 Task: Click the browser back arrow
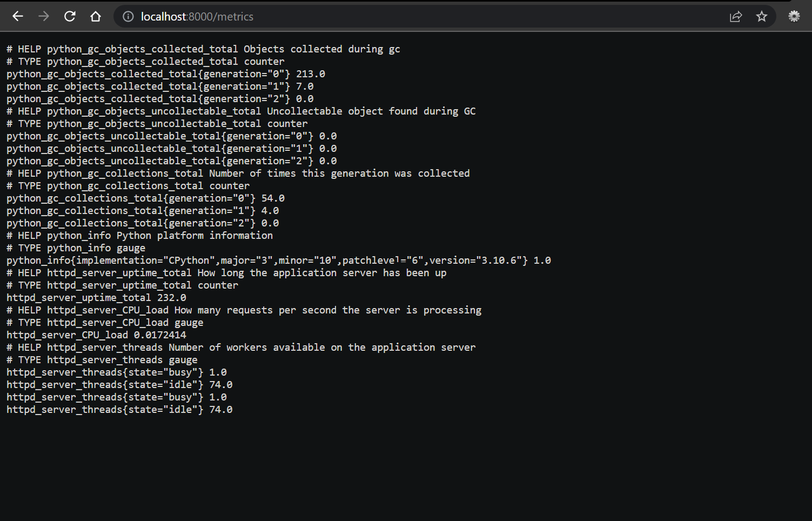pyautogui.click(x=18, y=17)
